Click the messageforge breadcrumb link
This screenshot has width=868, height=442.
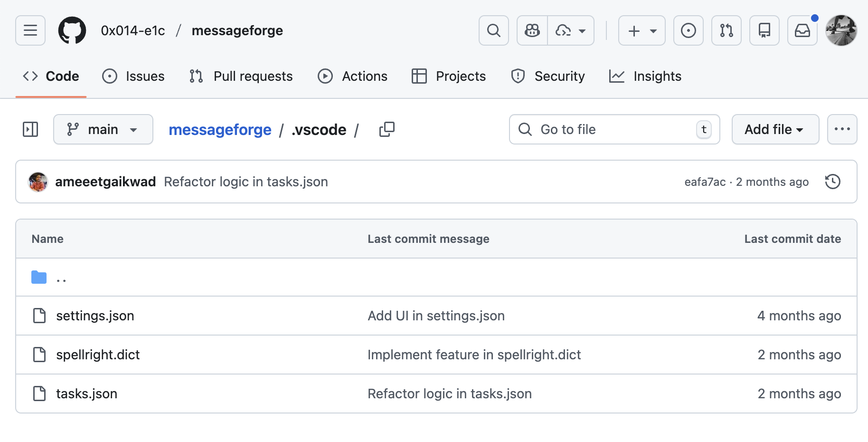(x=220, y=129)
